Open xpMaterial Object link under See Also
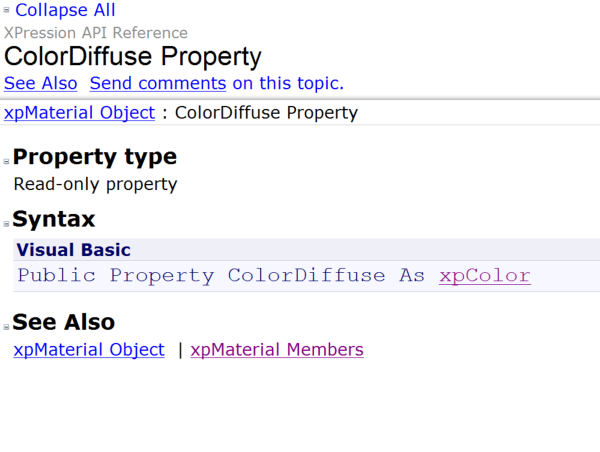The height and width of the screenshot is (452, 600). [x=89, y=350]
